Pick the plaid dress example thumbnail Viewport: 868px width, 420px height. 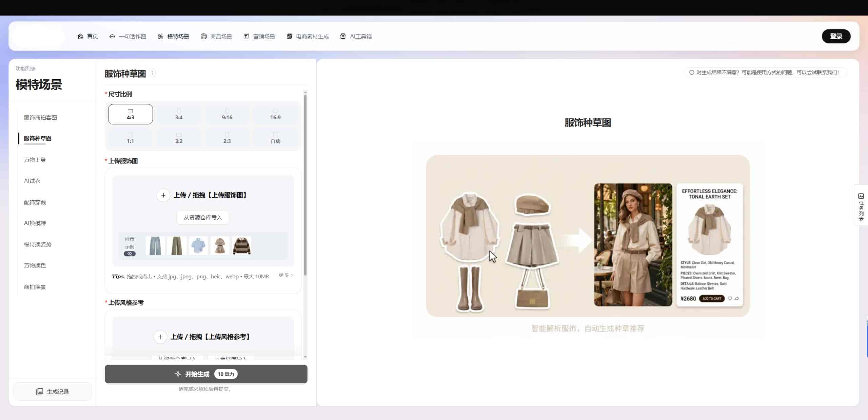[x=220, y=246]
